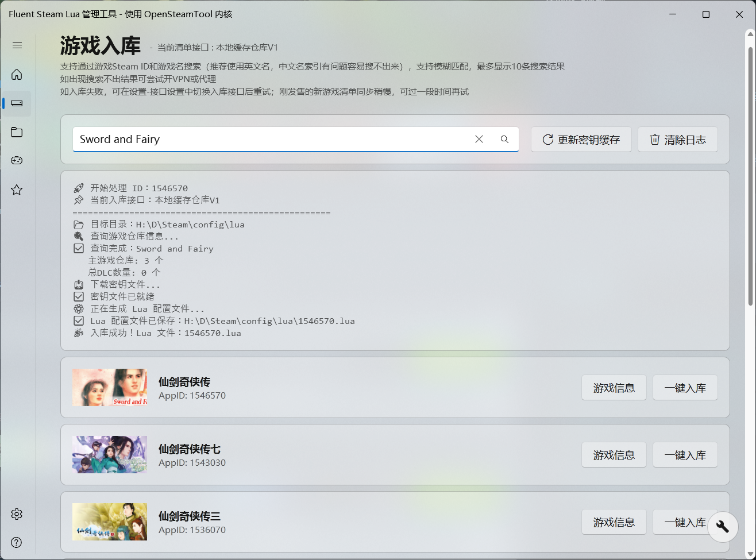
Task: Open settings via the gear icon
Action: click(17, 514)
